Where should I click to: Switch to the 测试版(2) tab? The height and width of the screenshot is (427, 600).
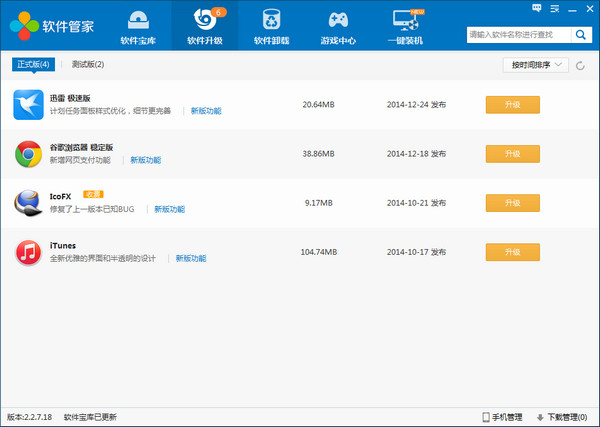88,64
